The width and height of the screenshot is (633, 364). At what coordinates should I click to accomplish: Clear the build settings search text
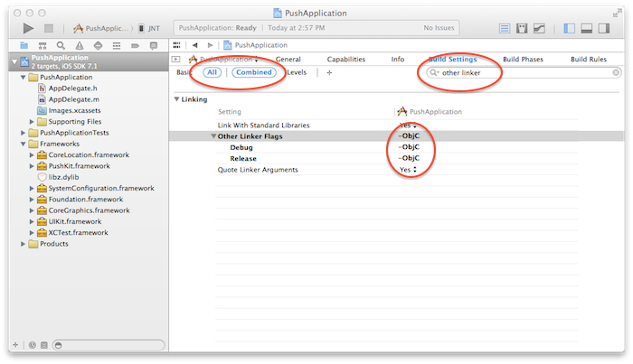[x=616, y=72]
